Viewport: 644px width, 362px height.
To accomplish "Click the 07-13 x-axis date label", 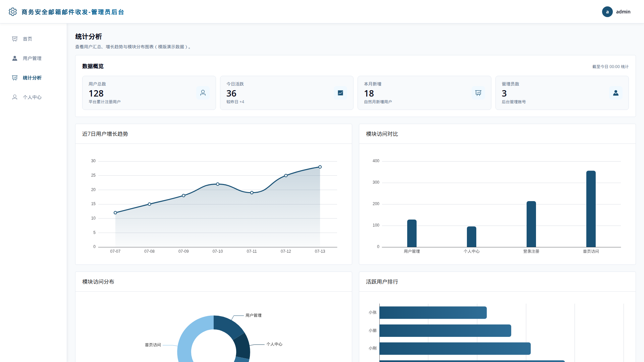I will (x=320, y=251).
